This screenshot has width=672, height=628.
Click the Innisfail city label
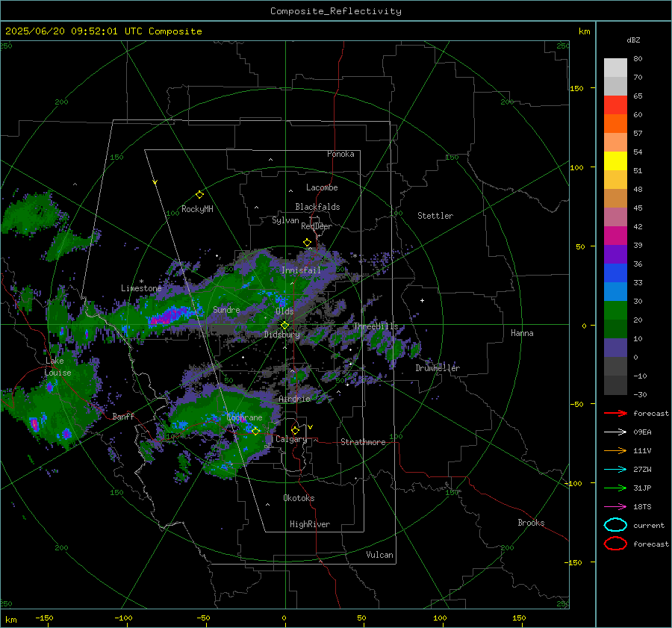(x=301, y=270)
